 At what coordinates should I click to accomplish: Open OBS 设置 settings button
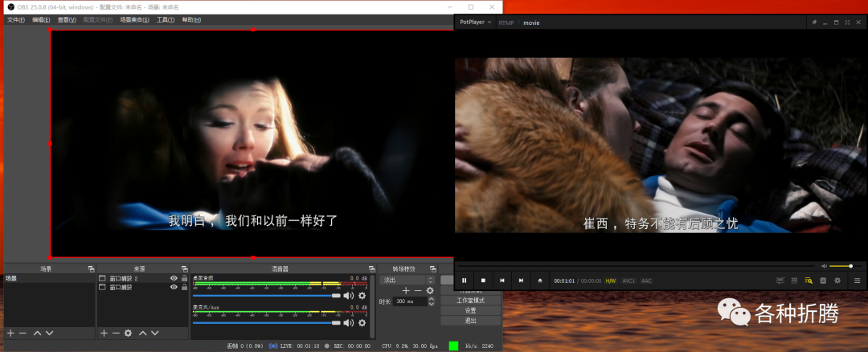(x=471, y=310)
